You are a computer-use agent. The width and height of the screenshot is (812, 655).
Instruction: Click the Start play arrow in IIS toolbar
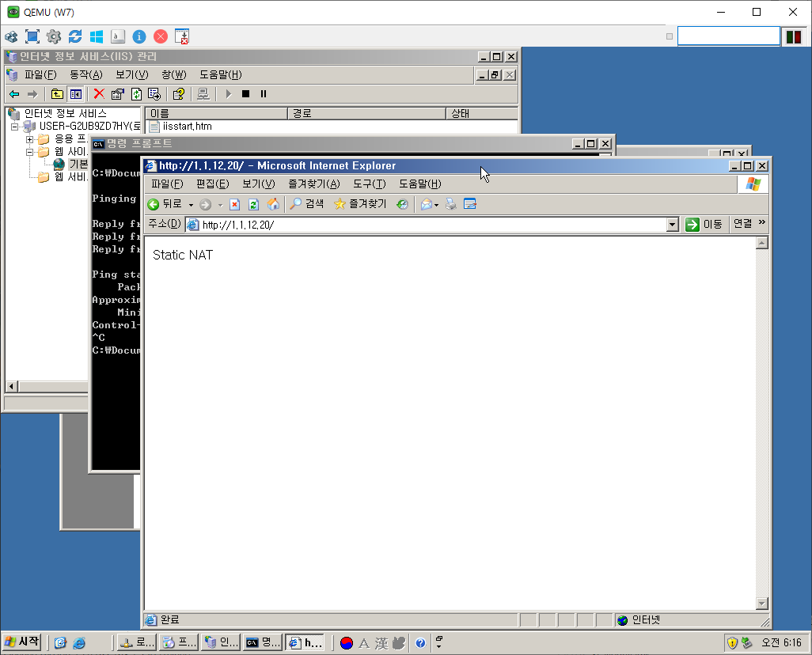pyautogui.click(x=229, y=93)
